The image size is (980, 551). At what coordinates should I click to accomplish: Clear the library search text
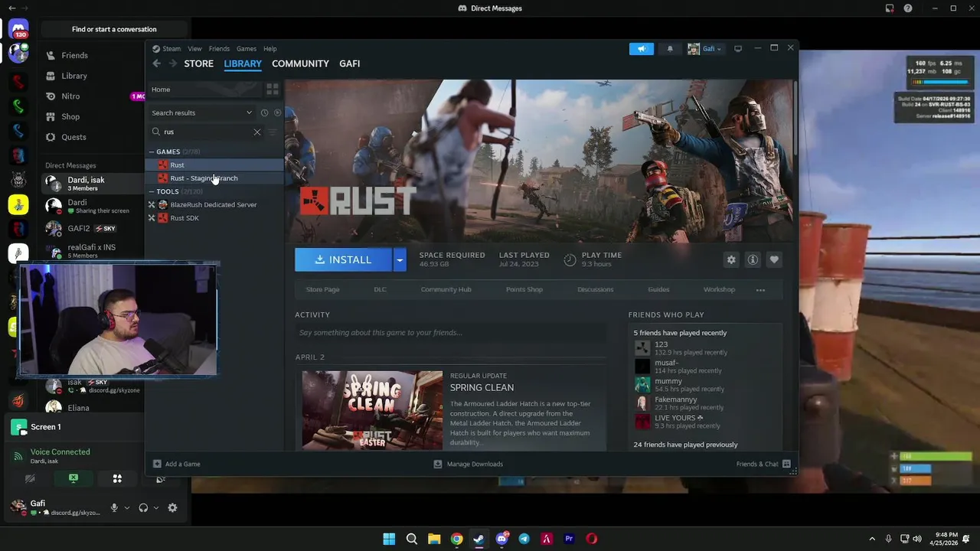click(257, 132)
